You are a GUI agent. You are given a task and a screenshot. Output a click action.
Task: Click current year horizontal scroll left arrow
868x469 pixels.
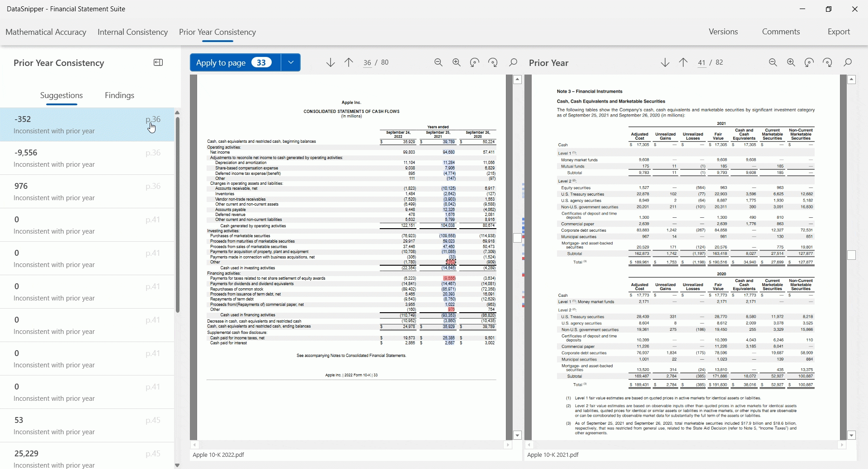pyautogui.click(x=194, y=445)
